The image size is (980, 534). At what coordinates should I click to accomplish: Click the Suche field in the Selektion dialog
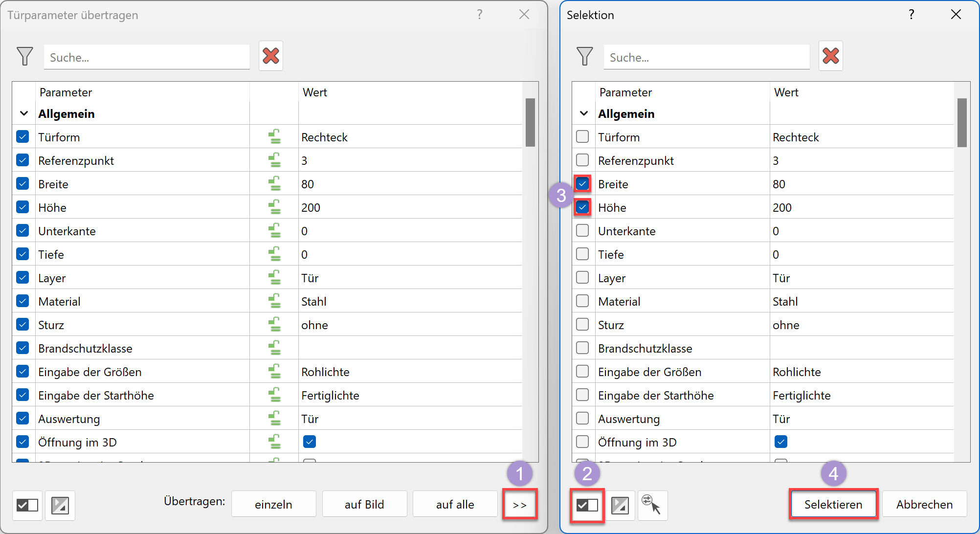[x=706, y=57]
